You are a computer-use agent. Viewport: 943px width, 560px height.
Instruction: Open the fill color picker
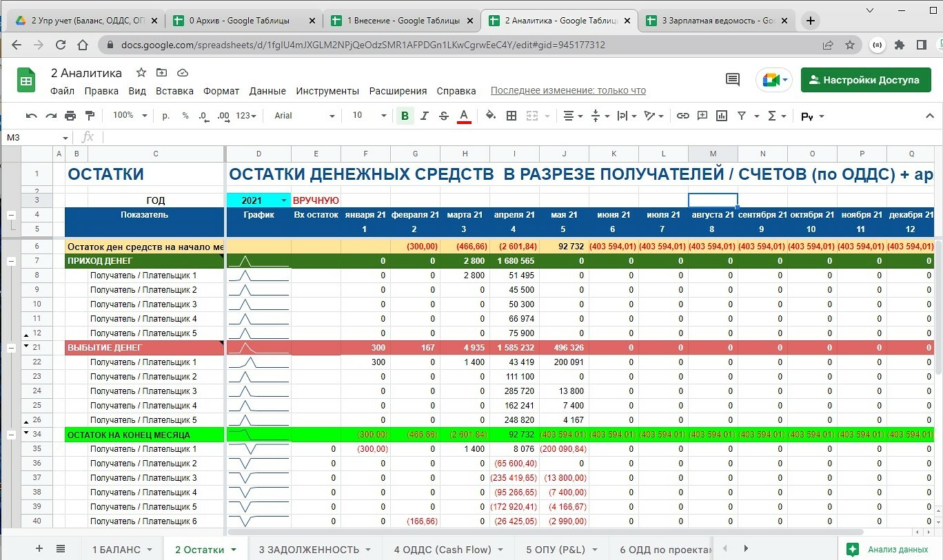click(491, 116)
